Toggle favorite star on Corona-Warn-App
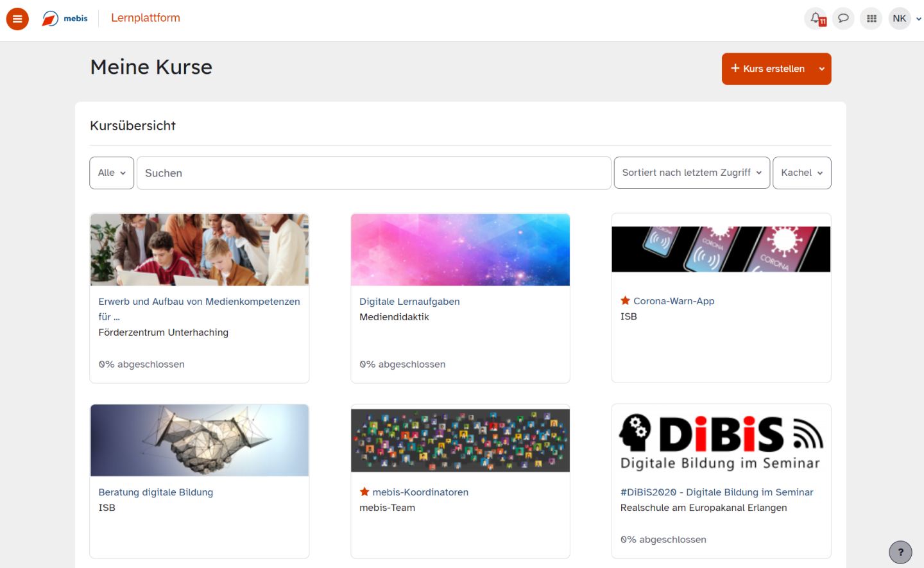This screenshot has height=568, width=924. pos(625,300)
